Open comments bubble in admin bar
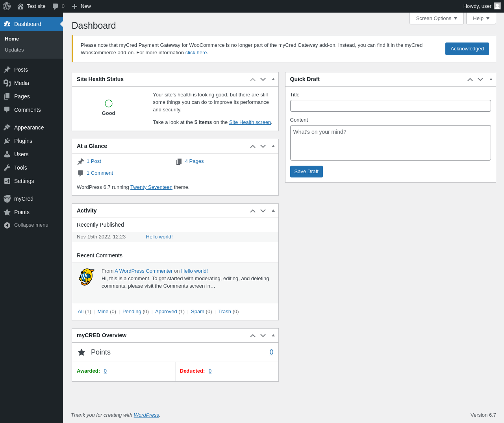This screenshot has height=423, width=504. (x=56, y=6)
